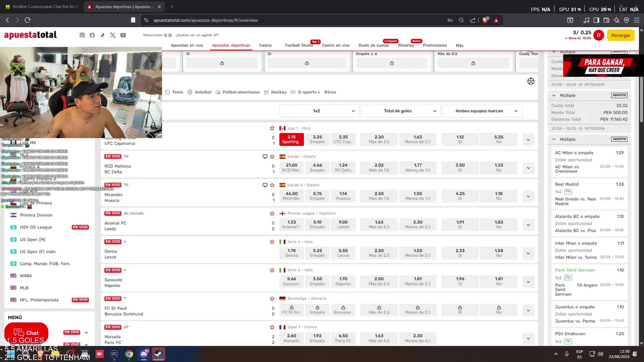Image resolution: width=644 pixels, height=362 pixels.
Task: Expand more markets for Arsenal FC vs Leeds
Action: pyautogui.click(x=528, y=225)
